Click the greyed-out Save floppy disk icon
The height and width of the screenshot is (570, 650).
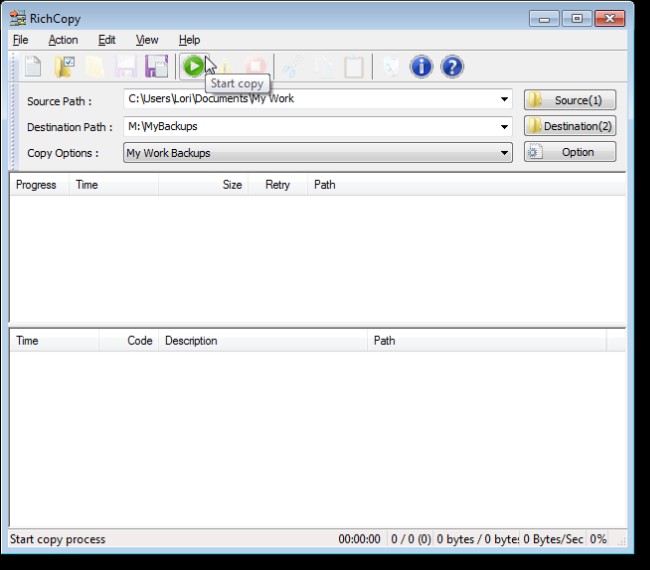pyautogui.click(x=125, y=66)
